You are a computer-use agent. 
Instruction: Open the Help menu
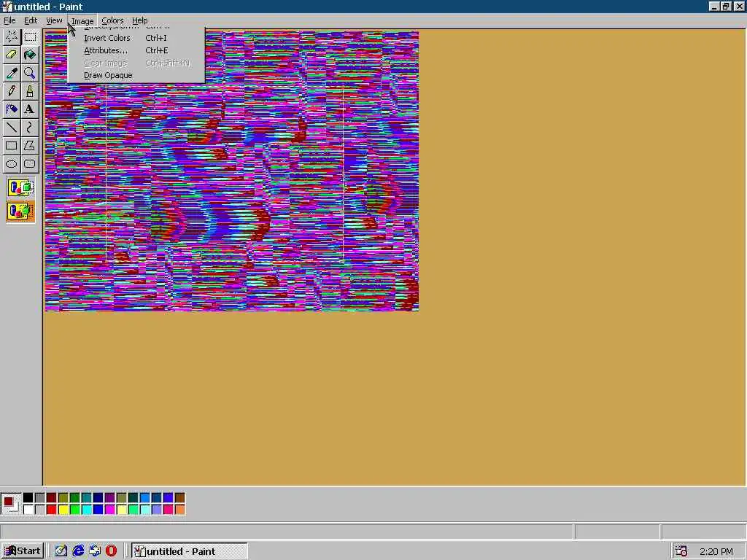click(x=139, y=20)
